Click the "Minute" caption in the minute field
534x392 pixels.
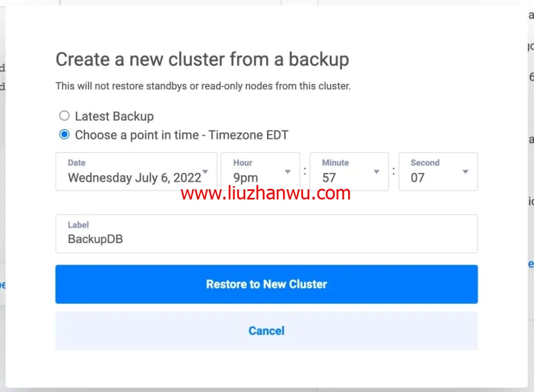click(335, 163)
